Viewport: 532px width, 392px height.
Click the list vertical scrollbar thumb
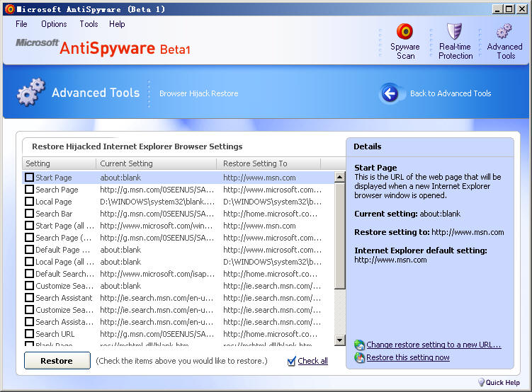[x=339, y=236]
